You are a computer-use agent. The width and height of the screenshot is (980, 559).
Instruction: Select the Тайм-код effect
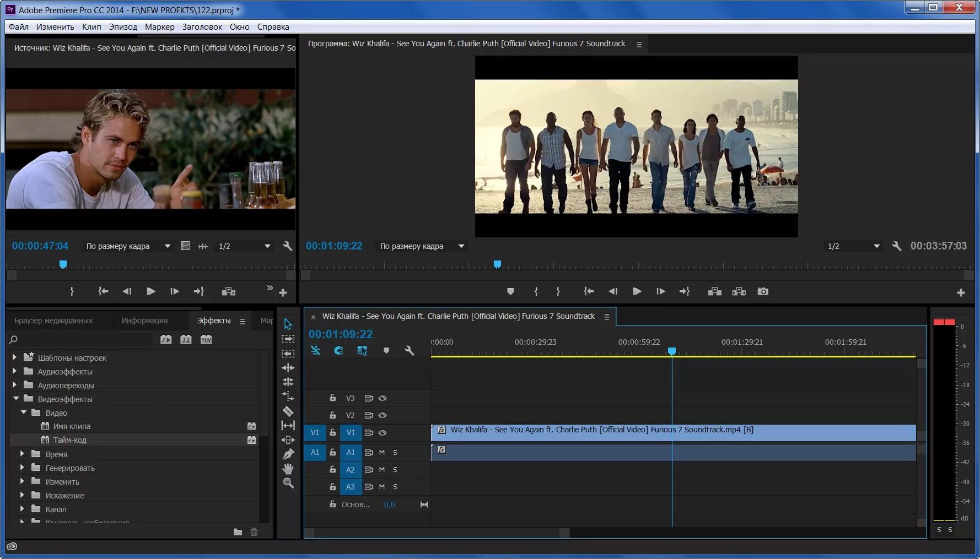69,440
